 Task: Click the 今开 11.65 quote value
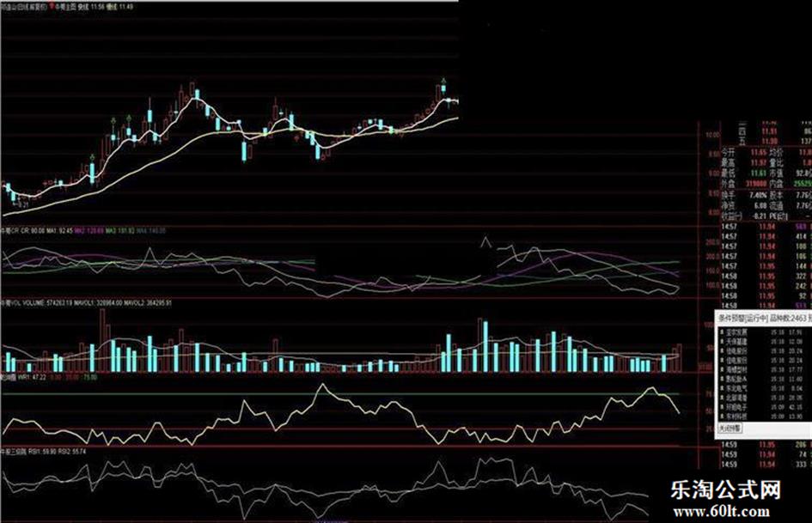coord(760,153)
